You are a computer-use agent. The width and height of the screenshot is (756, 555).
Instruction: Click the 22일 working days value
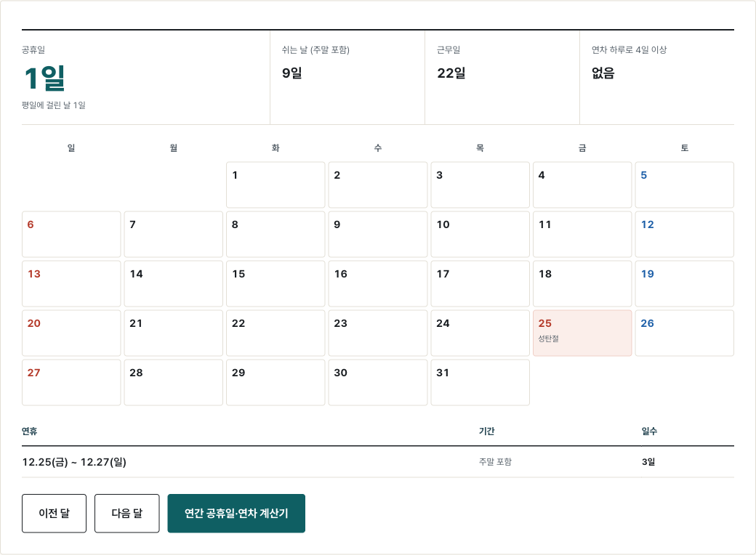click(451, 73)
